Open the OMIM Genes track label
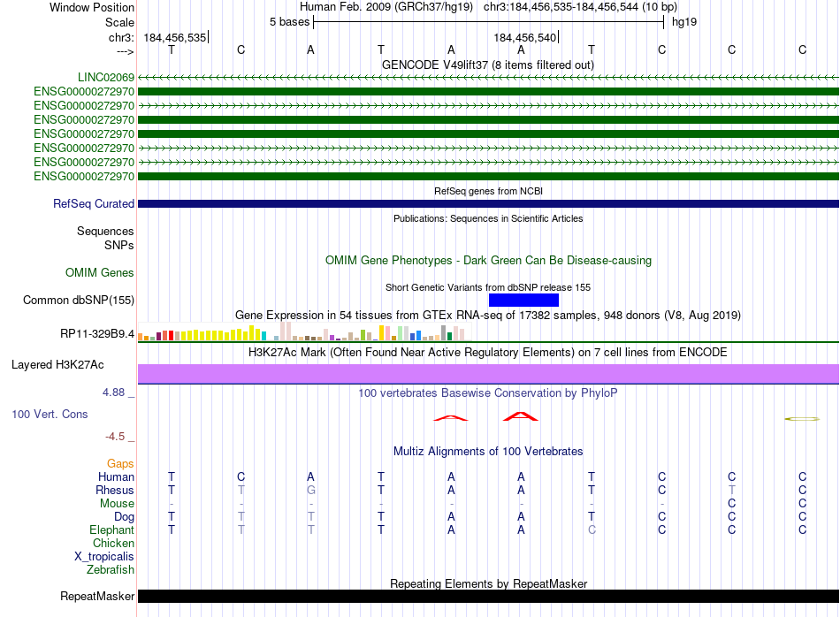 tap(99, 272)
